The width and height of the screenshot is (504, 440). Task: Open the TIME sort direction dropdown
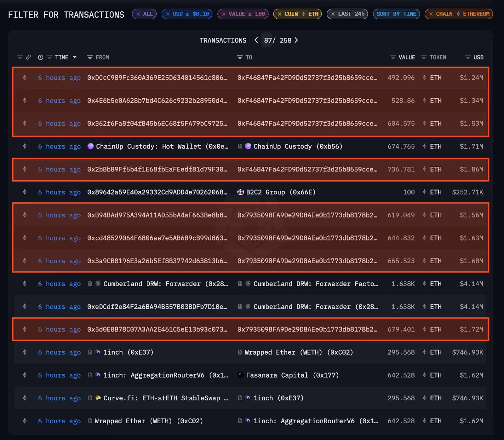tap(75, 57)
